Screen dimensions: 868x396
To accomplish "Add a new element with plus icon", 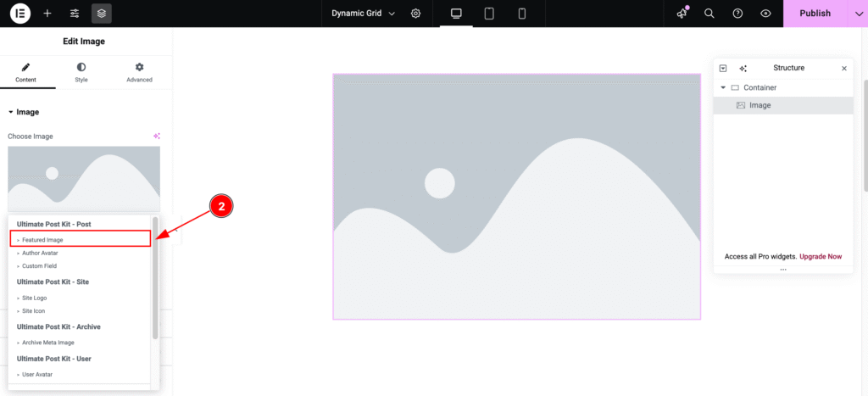I will coord(47,14).
